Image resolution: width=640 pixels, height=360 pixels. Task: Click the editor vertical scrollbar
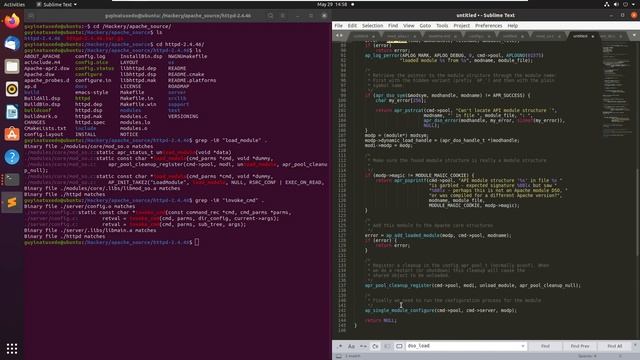click(638, 212)
